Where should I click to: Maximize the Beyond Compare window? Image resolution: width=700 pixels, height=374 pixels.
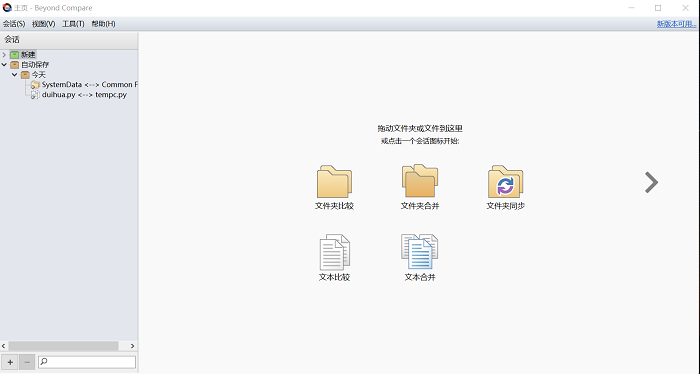tap(658, 8)
